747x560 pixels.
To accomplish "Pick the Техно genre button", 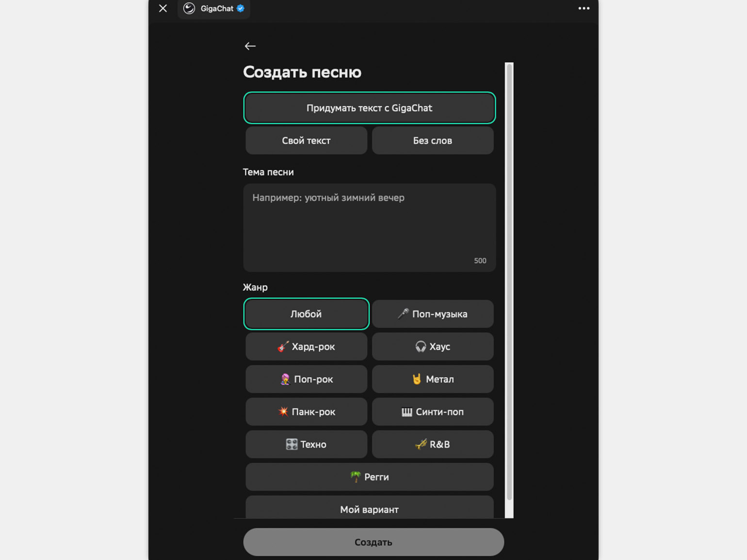I will click(306, 444).
